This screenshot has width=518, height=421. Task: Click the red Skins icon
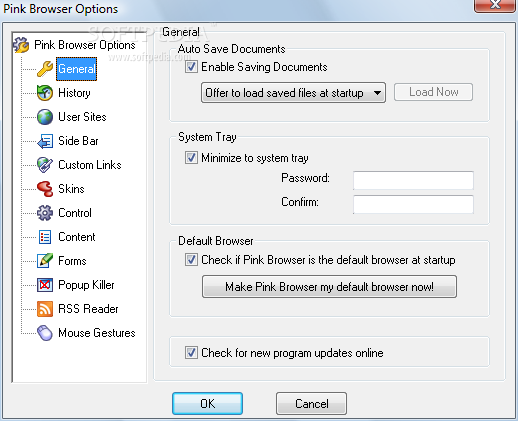click(x=45, y=189)
